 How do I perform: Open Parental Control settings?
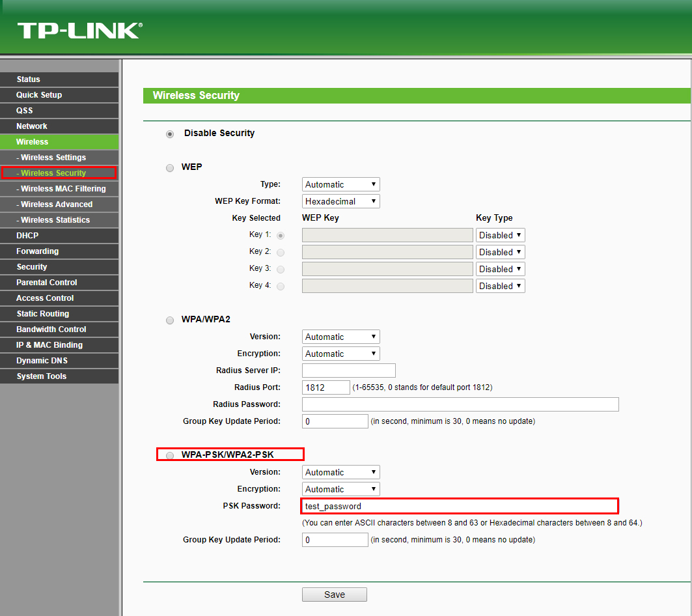(47, 283)
